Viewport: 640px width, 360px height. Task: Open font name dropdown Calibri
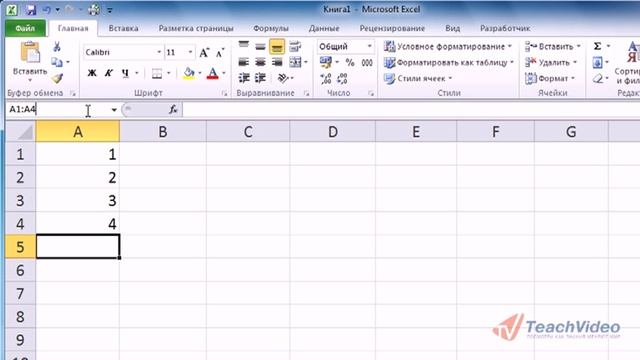click(x=159, y=52)
